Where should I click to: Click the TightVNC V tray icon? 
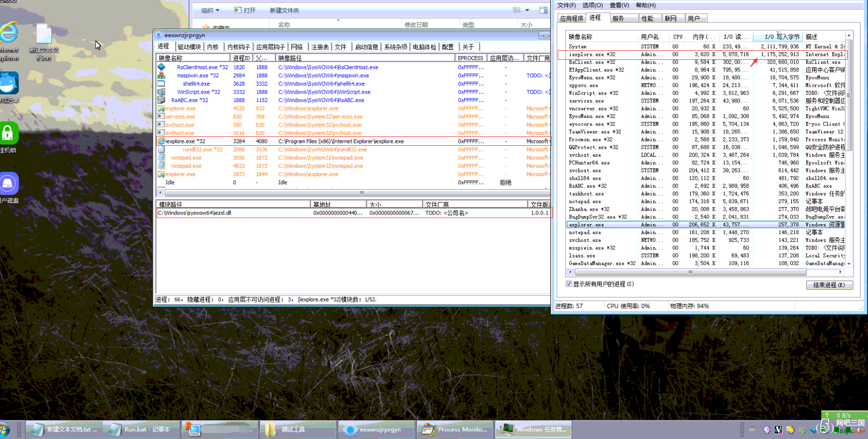click(778, 430)
